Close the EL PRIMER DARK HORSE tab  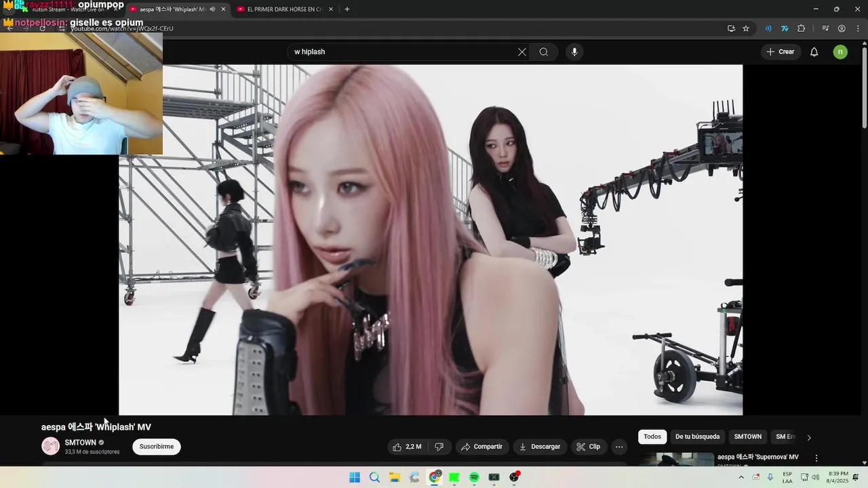[330, 9]
